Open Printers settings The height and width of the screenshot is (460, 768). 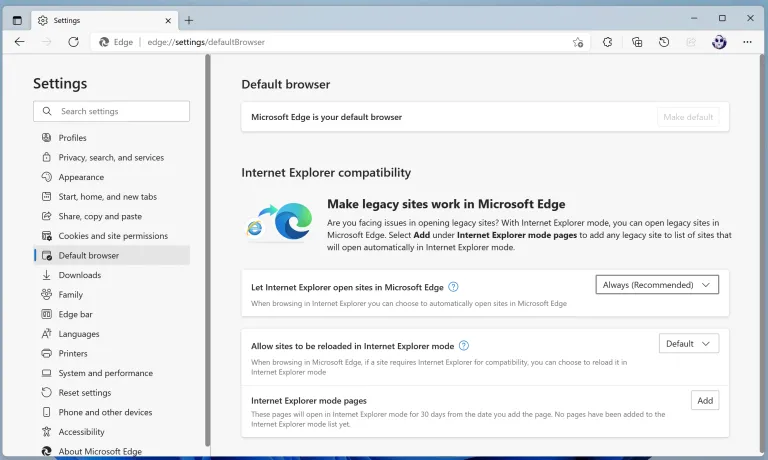click(112, 353)
